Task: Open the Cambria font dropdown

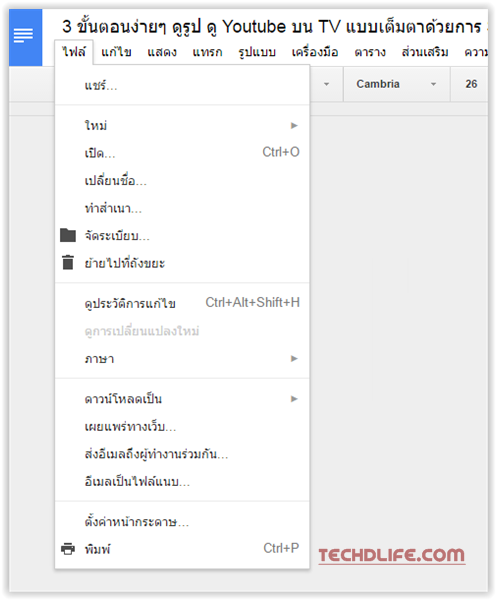Action: (x=396, y=84)
